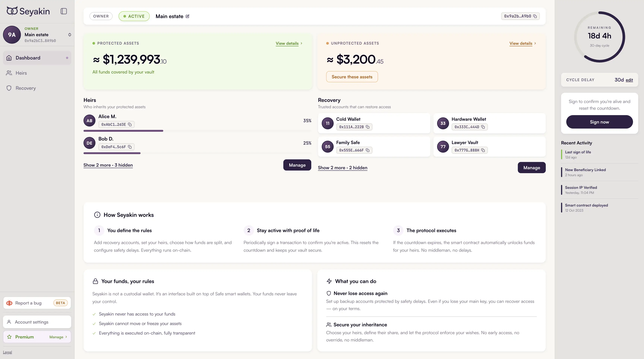View details of protected assets
Viewport: 644px width, 359px height.
pos(289,43)
